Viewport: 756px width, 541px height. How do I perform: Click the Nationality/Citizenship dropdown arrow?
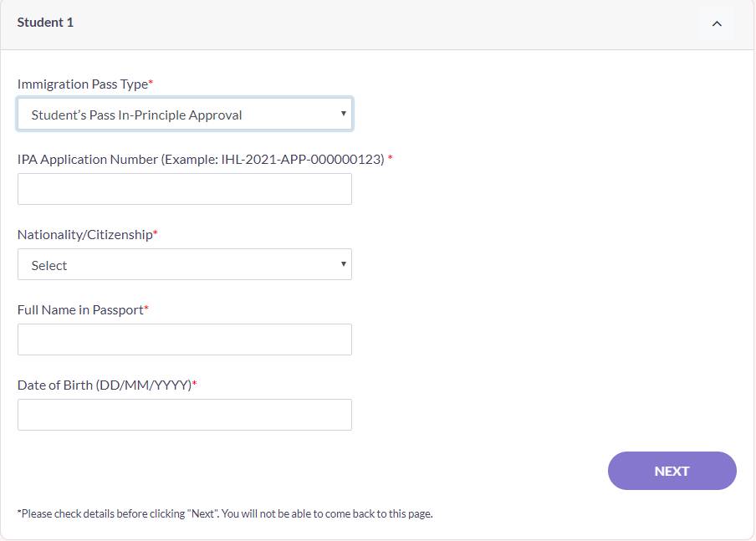coord(344,264)
